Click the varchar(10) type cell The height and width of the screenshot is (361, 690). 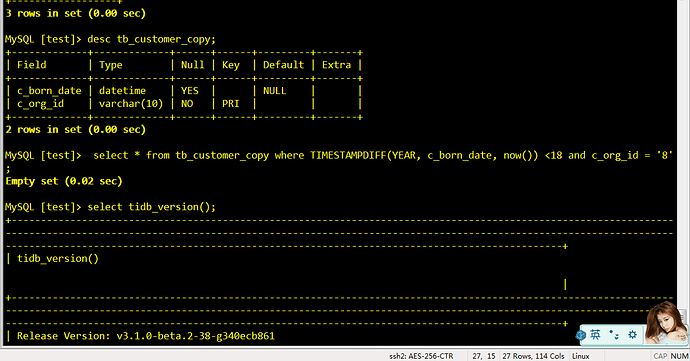131,104
